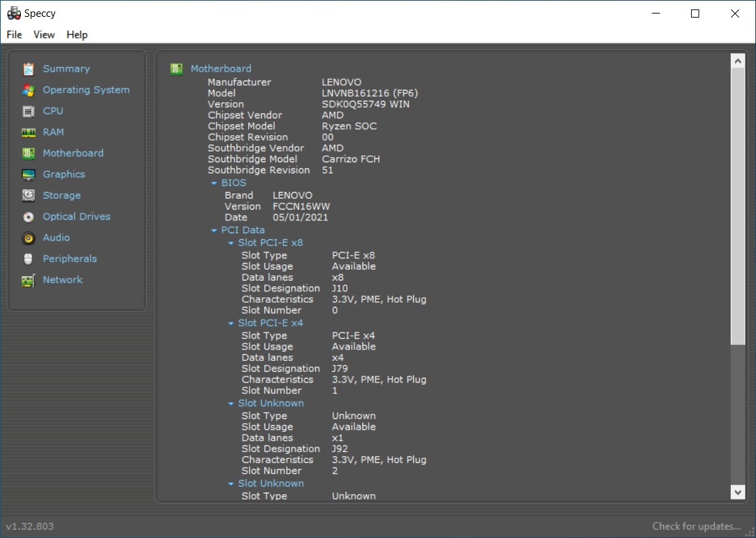Show the Audio section

(x=56, y=238)
